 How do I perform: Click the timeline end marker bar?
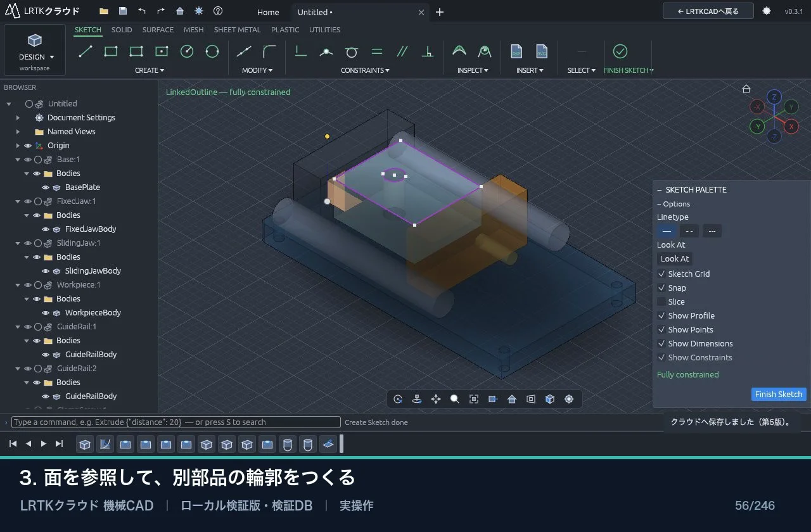342,444
